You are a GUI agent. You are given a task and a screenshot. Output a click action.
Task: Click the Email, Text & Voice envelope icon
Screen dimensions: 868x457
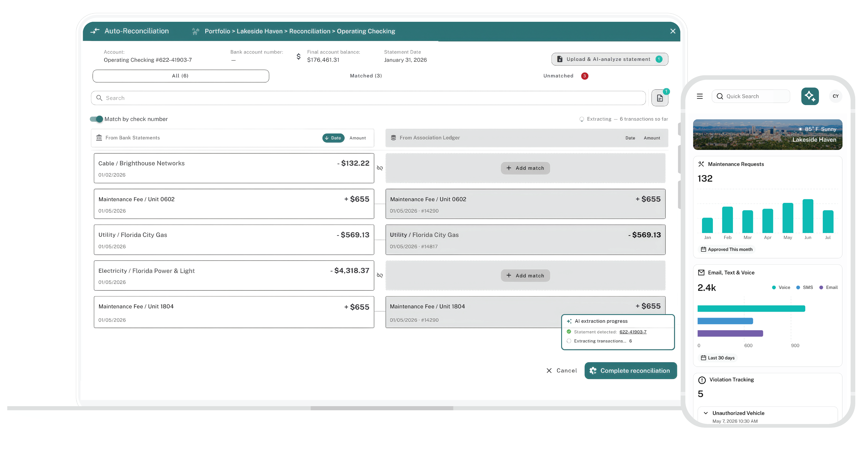coord(701,273)
